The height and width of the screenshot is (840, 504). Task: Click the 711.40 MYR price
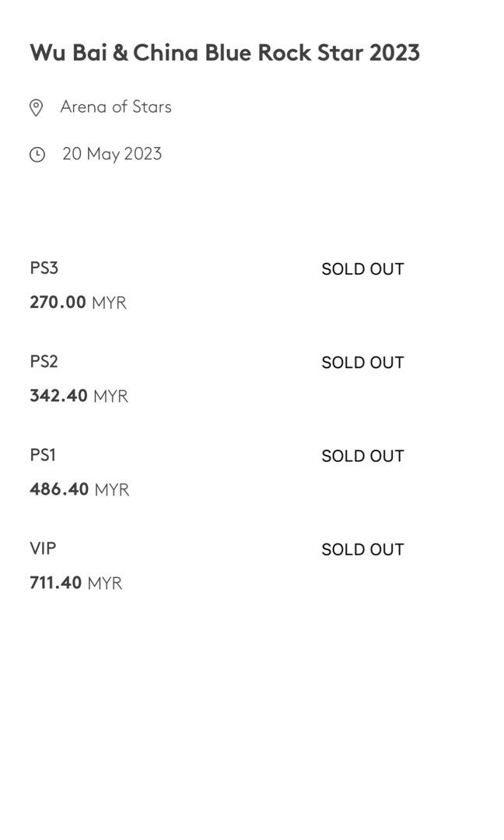click(76, 583)
